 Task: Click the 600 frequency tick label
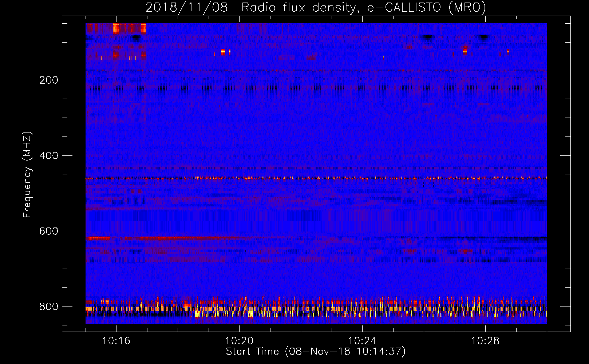[49, 232]
